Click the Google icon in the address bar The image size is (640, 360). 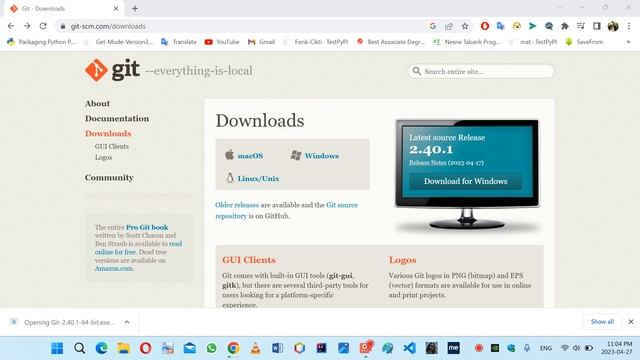pos(433,26)
